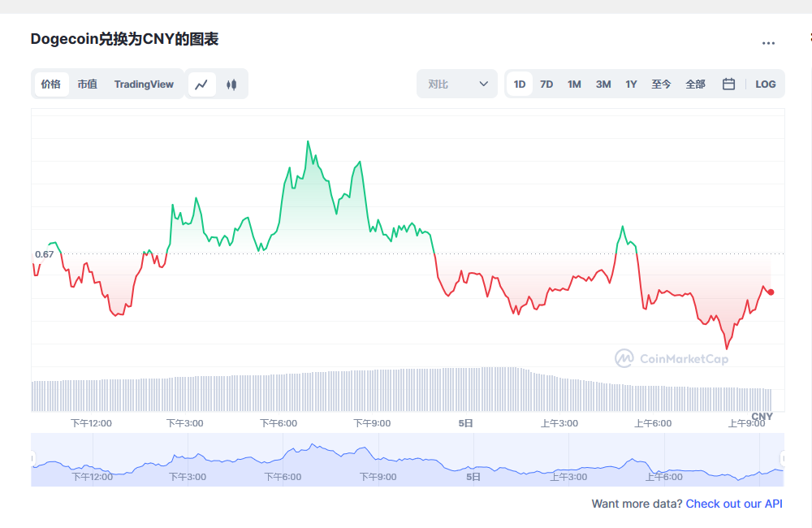Open the 'Check out our API' link
Image resolution: width=812 pixels, height=528 pixels.
click(x=734, y=504)
